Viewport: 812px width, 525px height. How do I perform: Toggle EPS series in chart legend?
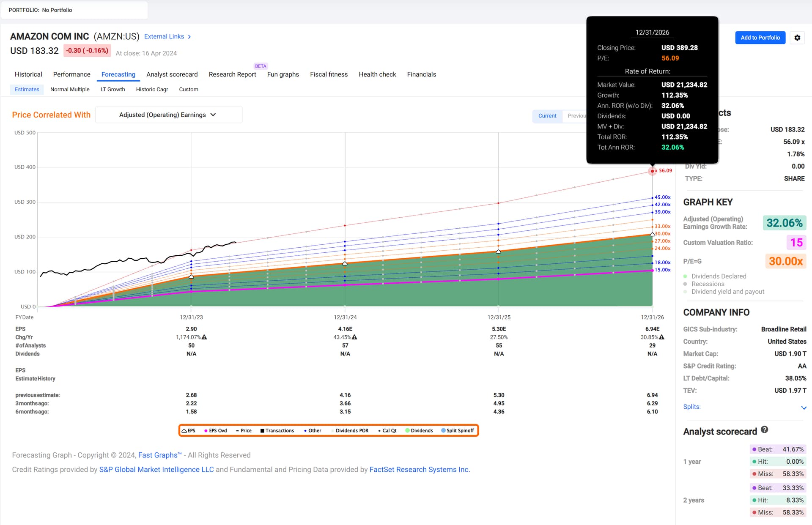pos(189,431)
